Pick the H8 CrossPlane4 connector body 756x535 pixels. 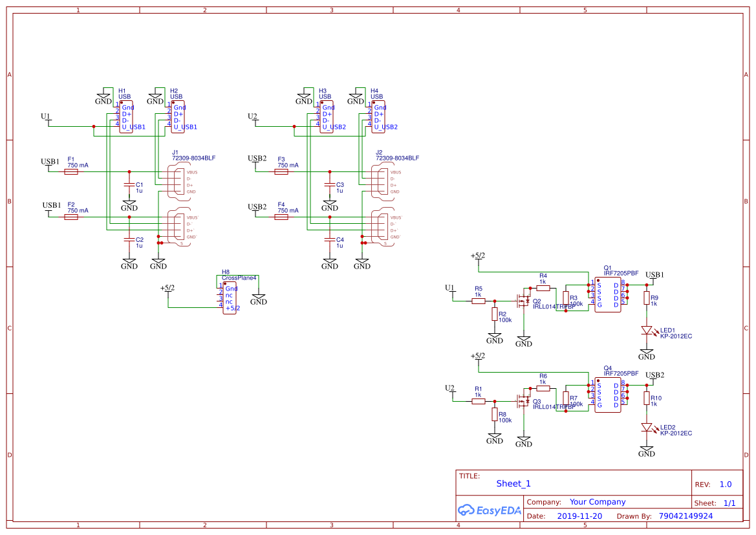click(230, 298)
